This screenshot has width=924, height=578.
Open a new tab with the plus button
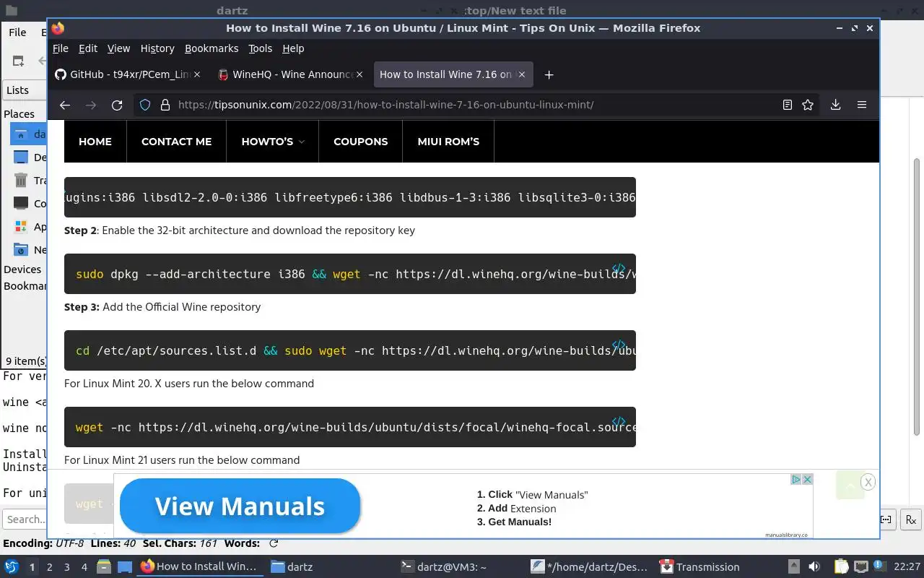549,74
